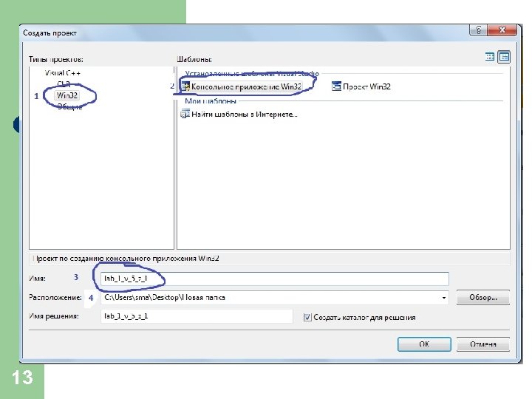The height and width of the screenshot is (399, 532).
Task: Switch to large icons view
Action: (490, 57)
